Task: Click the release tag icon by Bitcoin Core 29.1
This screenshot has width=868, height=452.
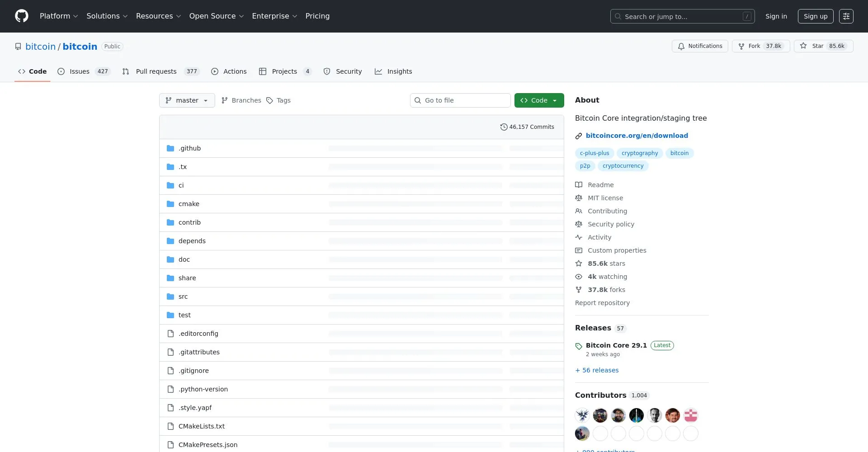Action: pyautogui.click(x=579, y=347)
